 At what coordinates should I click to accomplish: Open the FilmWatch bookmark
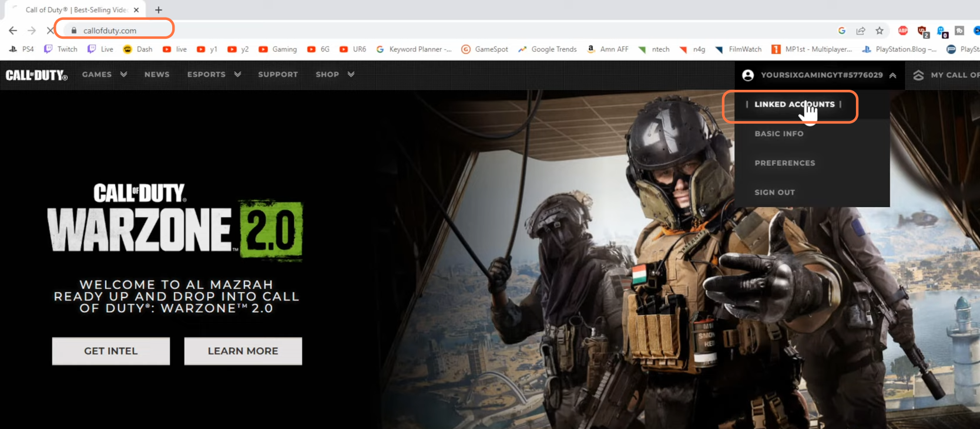[738, 49]
